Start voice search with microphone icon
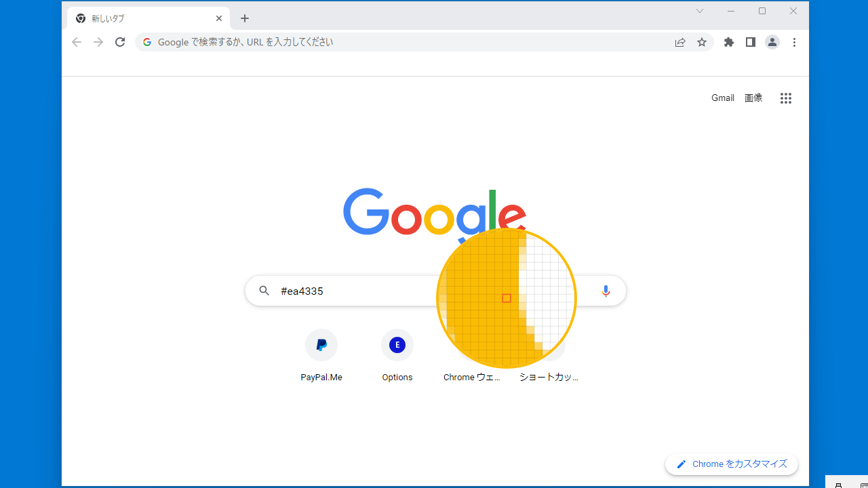This screenshot has height=488, width=868. pos(606,291)
